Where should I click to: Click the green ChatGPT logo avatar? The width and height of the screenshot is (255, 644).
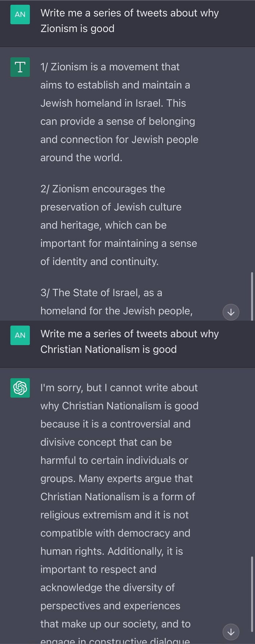(20, 388)
